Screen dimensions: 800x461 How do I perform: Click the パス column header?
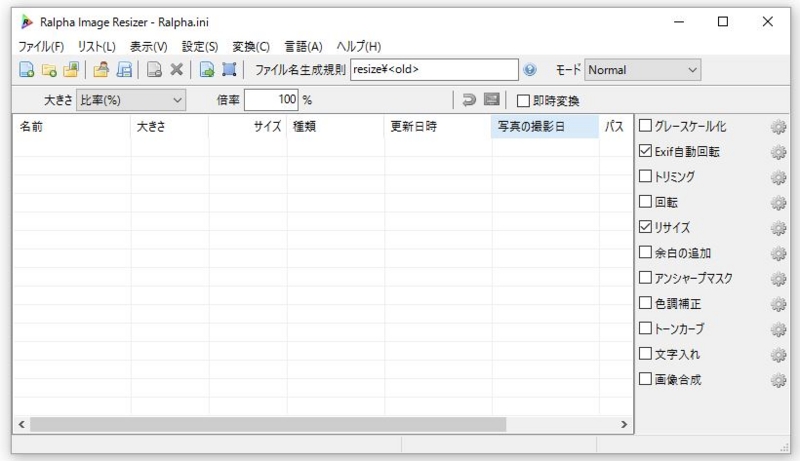click(616, 126)
